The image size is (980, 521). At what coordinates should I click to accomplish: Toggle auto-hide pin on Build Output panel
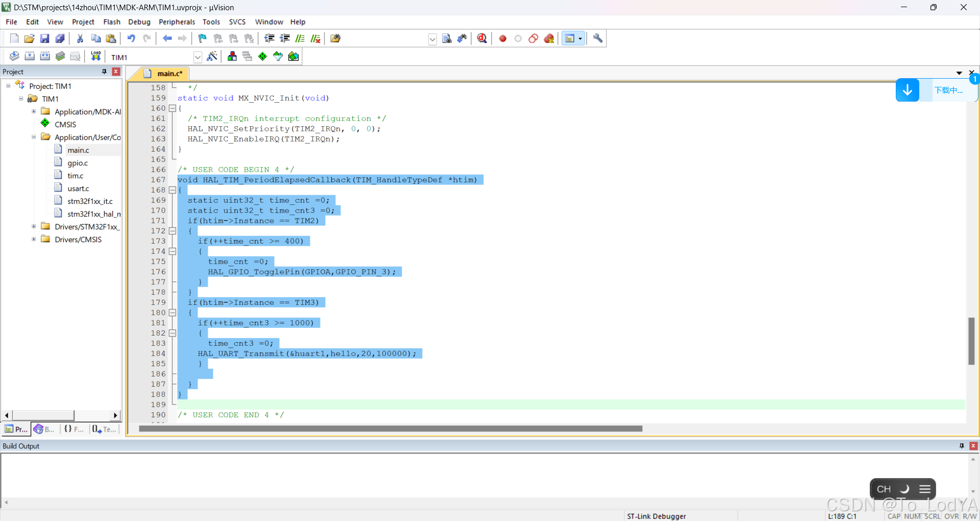(x=962, y=446)
